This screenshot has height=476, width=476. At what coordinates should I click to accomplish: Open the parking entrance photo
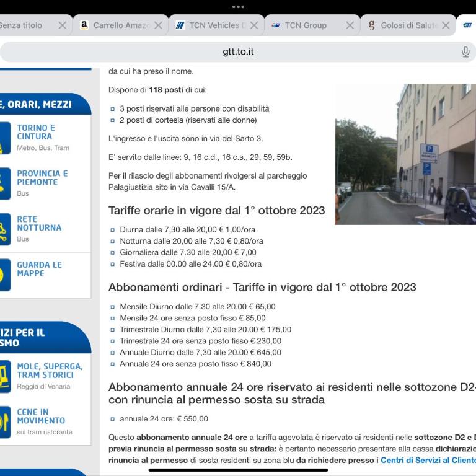pyautogui.click(x=405, y=154)
